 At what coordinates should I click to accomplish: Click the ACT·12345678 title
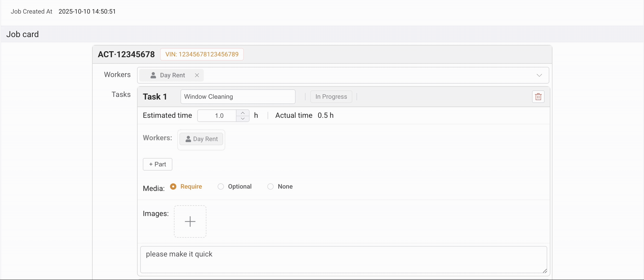(126, 54)
